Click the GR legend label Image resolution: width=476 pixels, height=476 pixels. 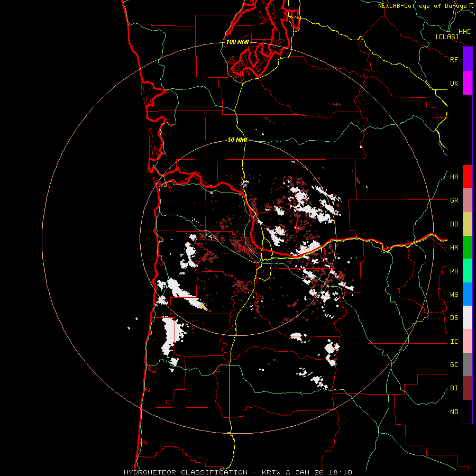coord(454,200)
